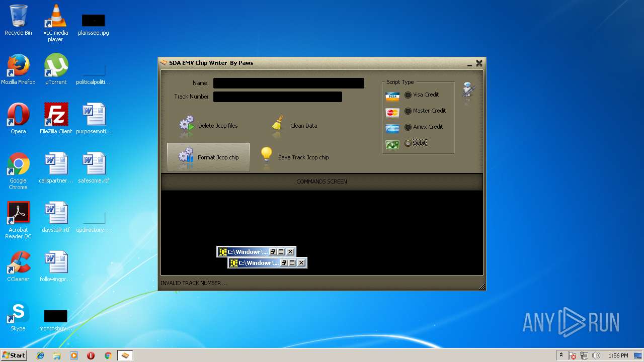The width and height of the screenshot is (644, 362).
Task: Select the Amex Credit script type
Action: pyautogui.click(x=424, y=127)
